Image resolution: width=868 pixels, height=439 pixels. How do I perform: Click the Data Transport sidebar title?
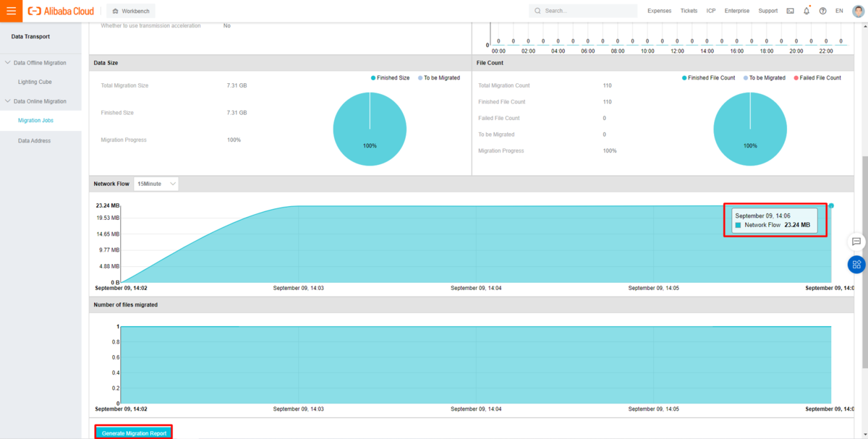tap(31, 36)
